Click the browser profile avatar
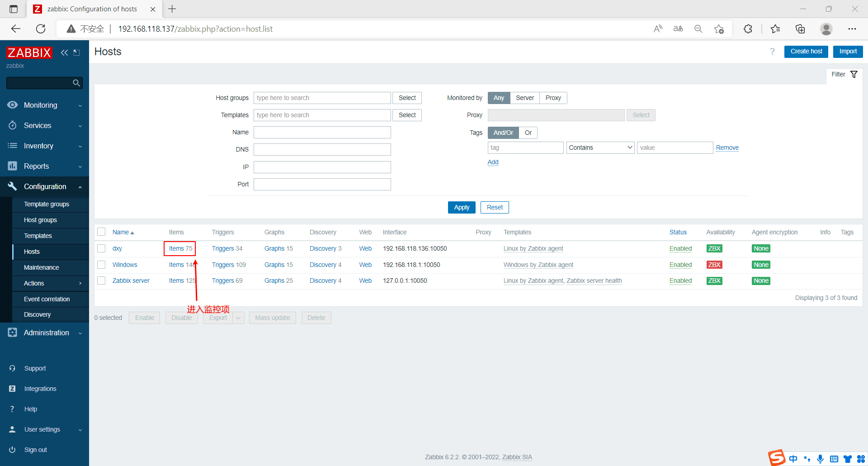The image size is (868, 466). (826, 29)
